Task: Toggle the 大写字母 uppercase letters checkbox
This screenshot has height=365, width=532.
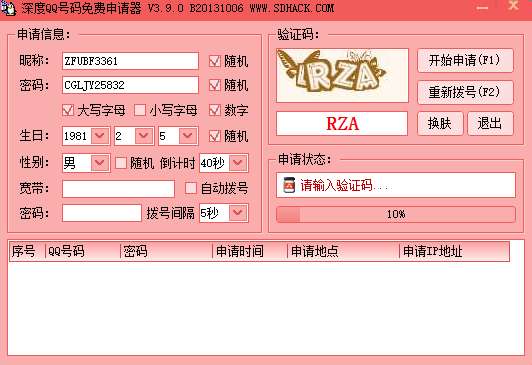Action: [68, 110]
